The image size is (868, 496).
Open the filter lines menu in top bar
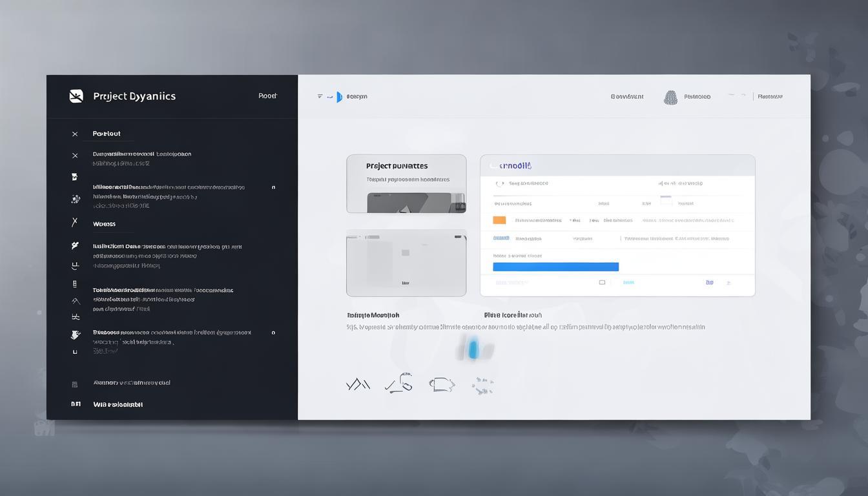coord(320,96)
